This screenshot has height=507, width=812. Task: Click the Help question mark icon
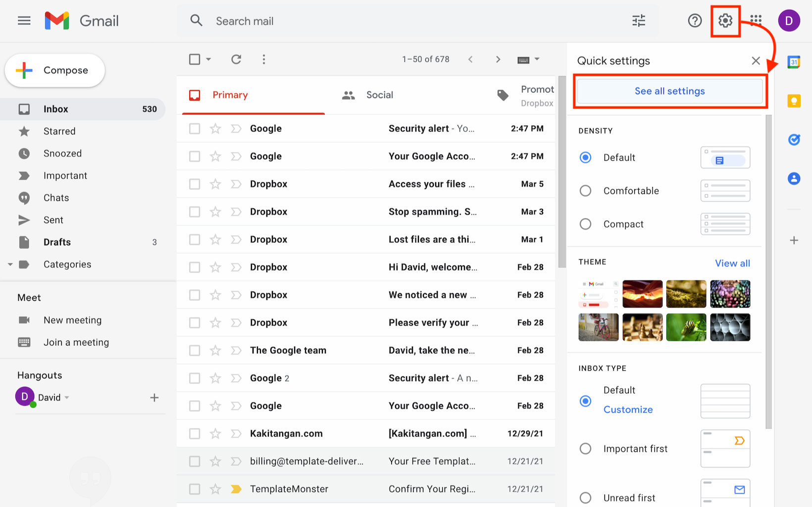(695, 21)
